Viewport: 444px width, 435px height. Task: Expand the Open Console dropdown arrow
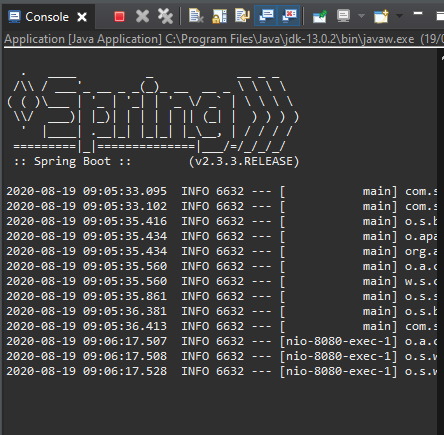(x=399, y=16)
